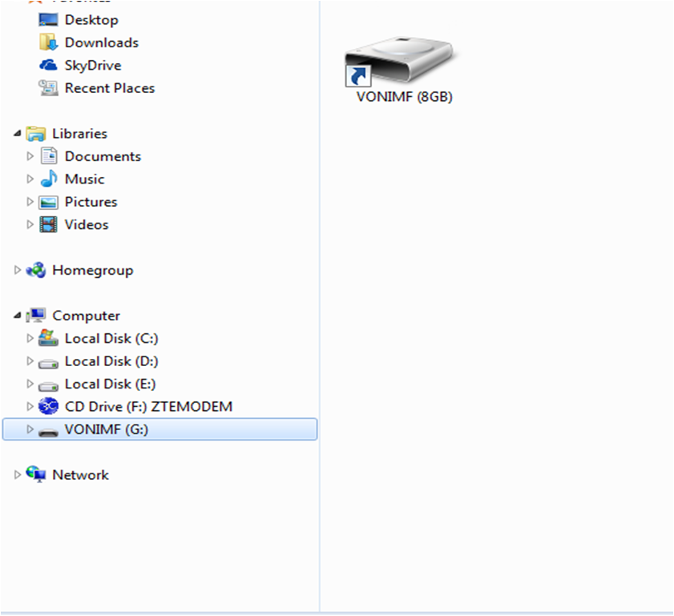
Task: Click the Music note icon
Action: click(49, 179)
